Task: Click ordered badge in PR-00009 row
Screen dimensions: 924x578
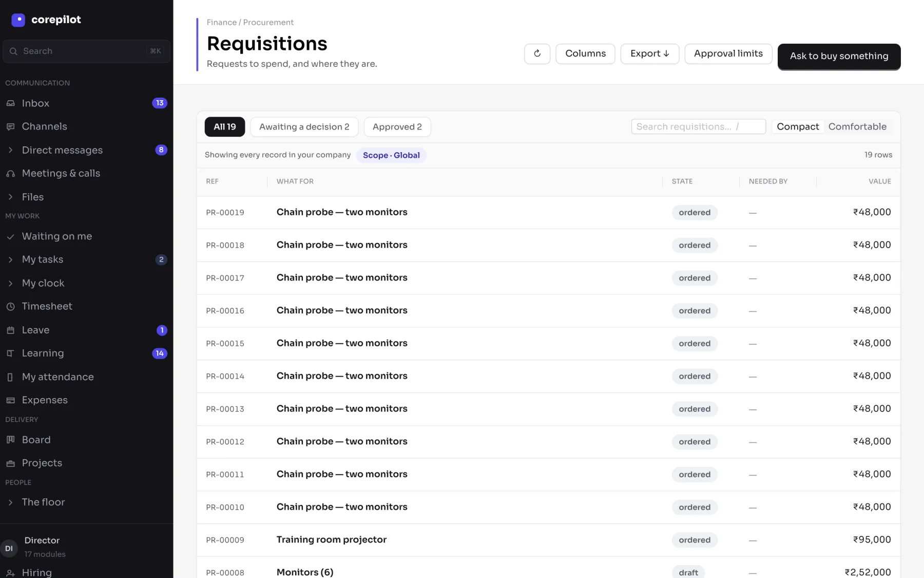Action: 695,540
